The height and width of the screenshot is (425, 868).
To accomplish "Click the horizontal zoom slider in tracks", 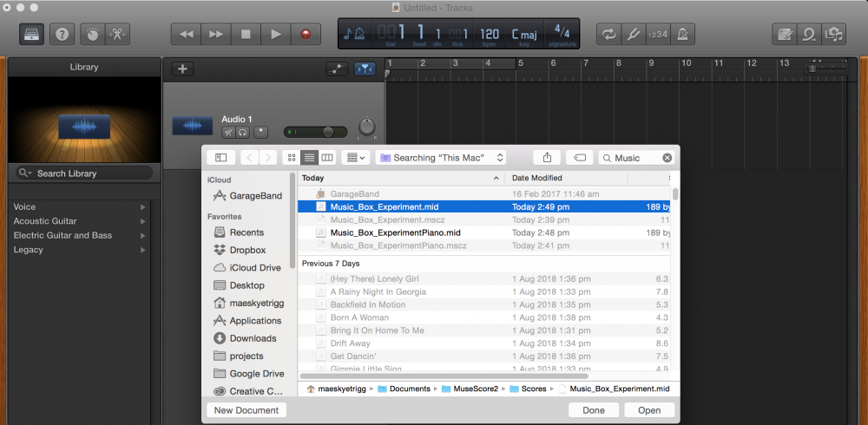I will (825, 69).
